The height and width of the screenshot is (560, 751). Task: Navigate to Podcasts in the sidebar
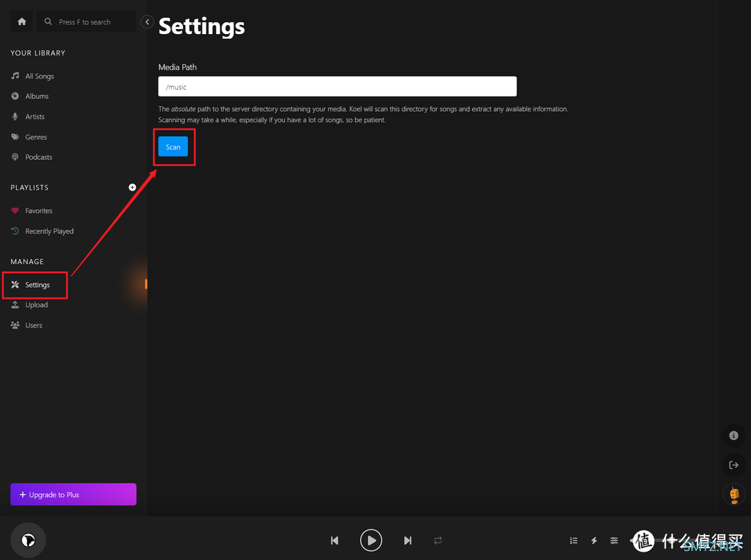pos(38,157)
